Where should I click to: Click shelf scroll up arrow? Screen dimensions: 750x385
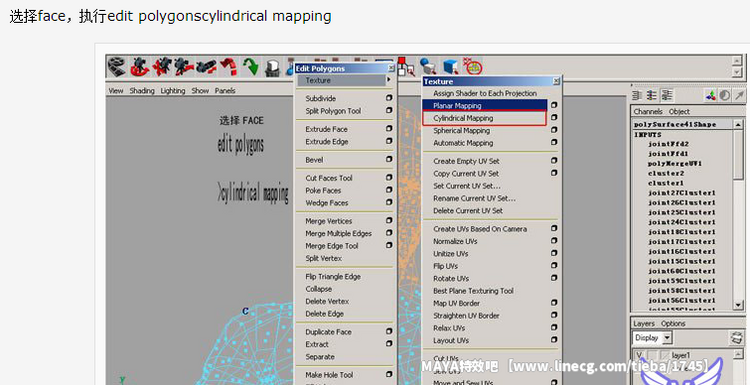click(x=738, y=61)
